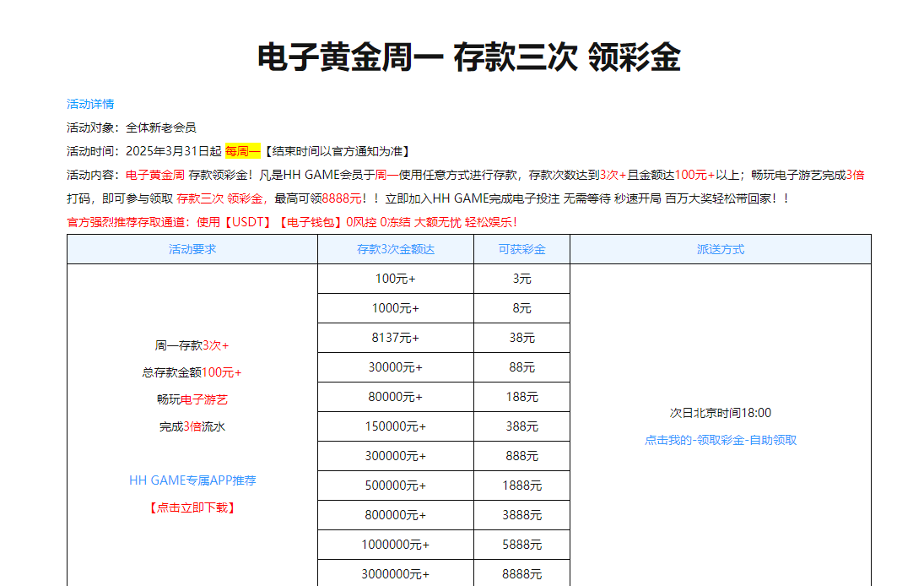Open the 活动详情 link
Image resolution: width=924 pixels, height=586 pixels.
[90, 105]
